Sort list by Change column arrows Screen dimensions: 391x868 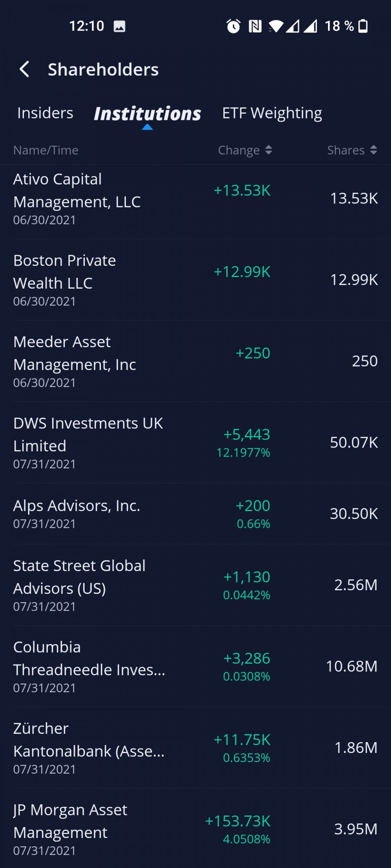[x=268, y=150]
